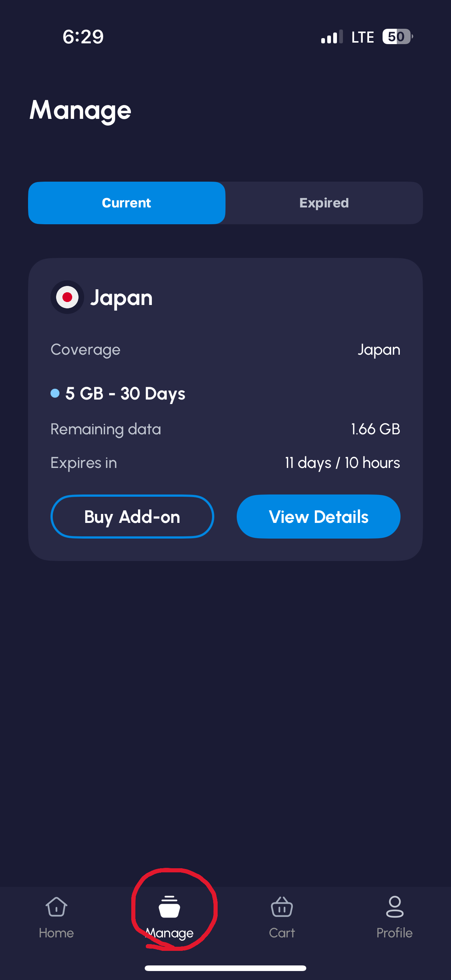The width and height of the screenshot is (451, 980).
Task: Tap the Coverage row label
Action: pos(85,349)
